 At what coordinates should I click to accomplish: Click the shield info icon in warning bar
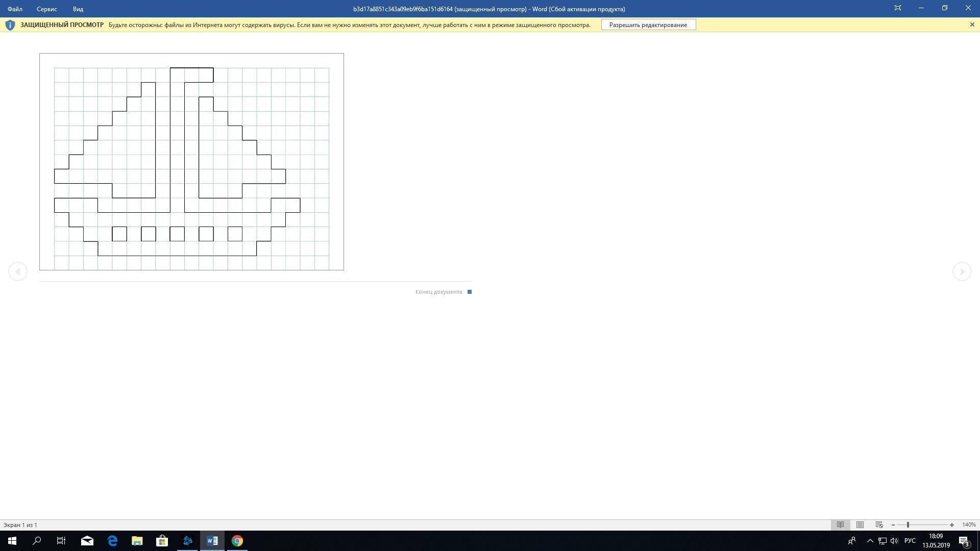click(10, 24)
